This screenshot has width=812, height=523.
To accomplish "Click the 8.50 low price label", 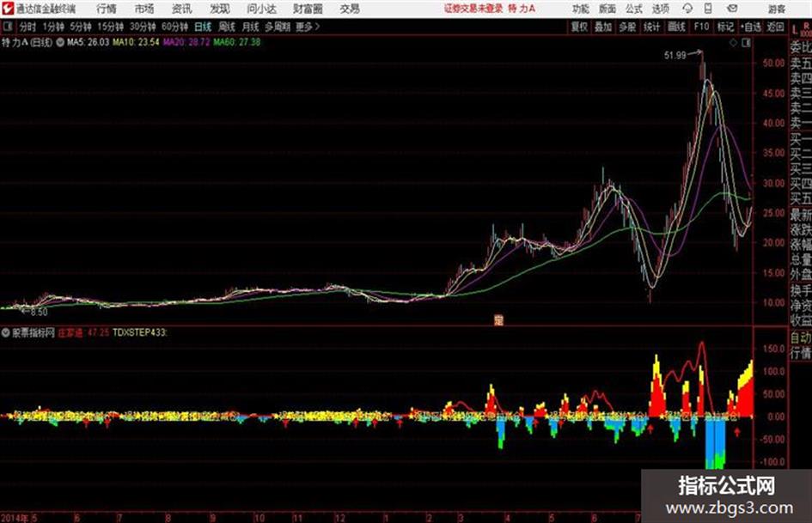I will click(39, 313).
